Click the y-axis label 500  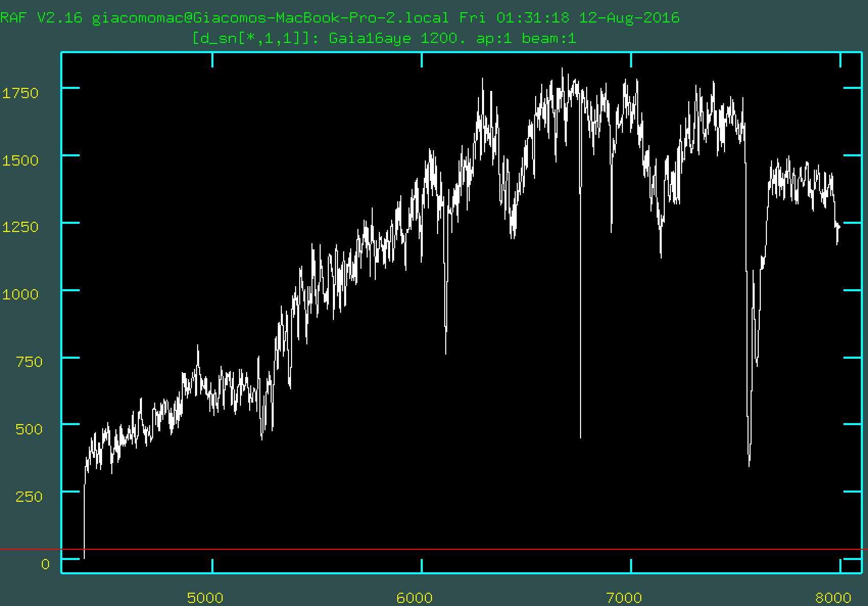coord(29,429)
